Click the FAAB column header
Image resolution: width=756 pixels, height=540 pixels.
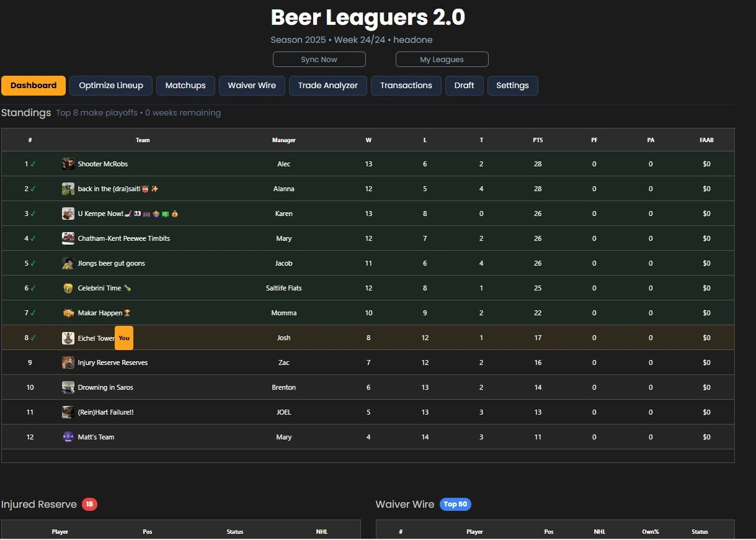pyautogui.click(x=706, y=140)
